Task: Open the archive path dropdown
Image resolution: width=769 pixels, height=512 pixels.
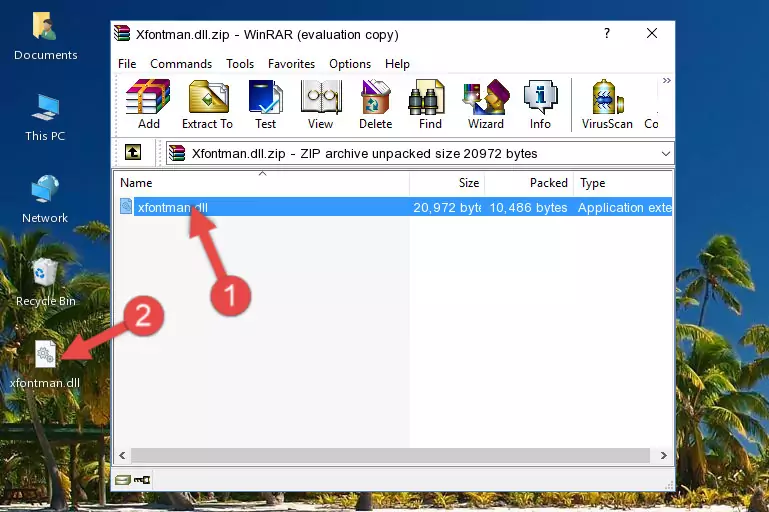Action: tap(666, 154)
